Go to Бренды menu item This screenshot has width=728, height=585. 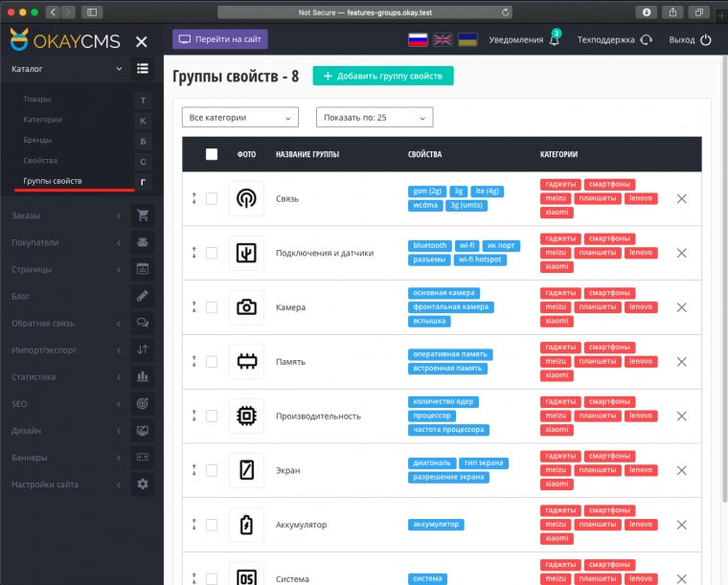point(39,140)
